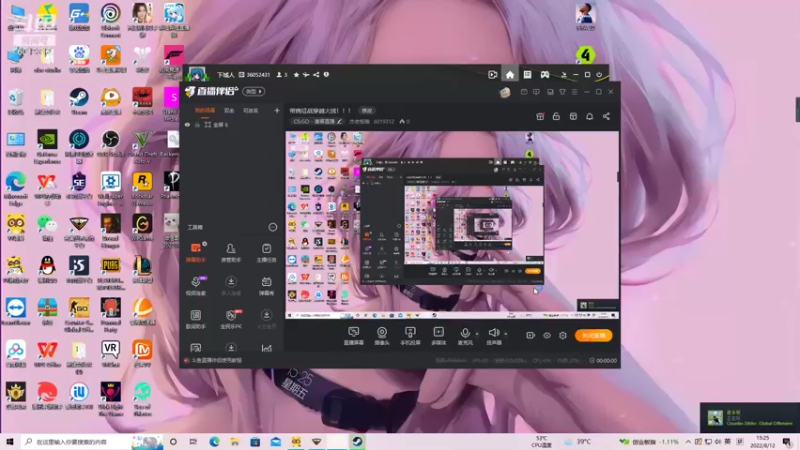The image size is (800, 450).
Task: Open the taskbar clock showing 15:25
Action: (763, 441)
